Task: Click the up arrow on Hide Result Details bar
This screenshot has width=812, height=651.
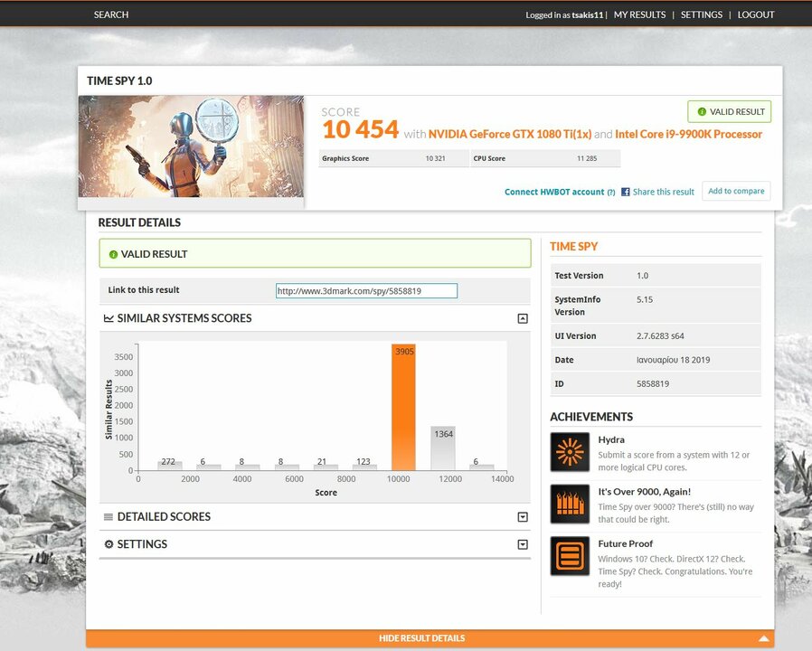Action: [x=766, y=638]
